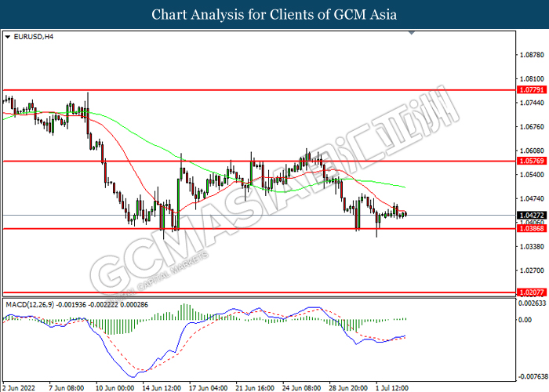
Task: Click the 1.07440 price axis value
Action: click(x=532, y=103)
